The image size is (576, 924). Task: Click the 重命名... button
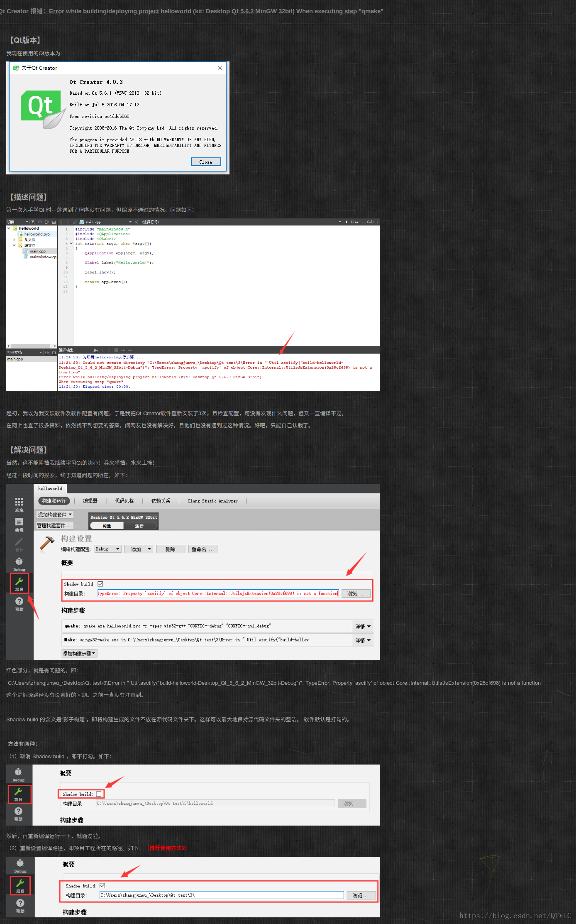[x=203, y=549]
